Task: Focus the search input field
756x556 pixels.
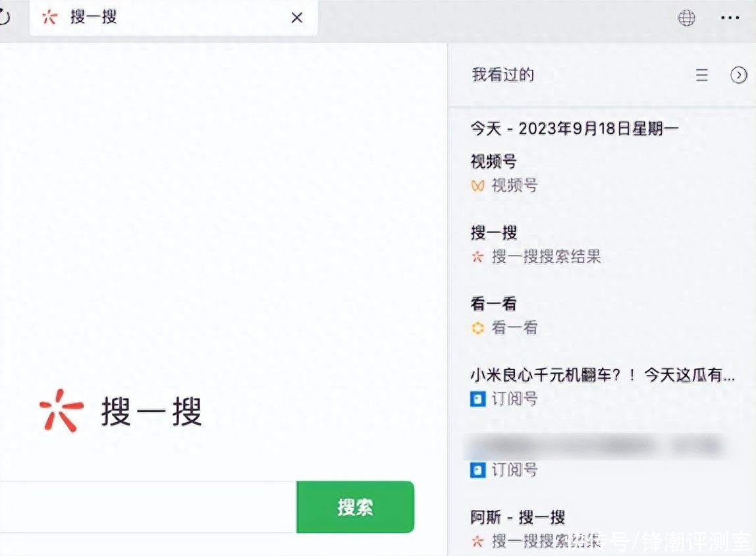Action: pos(148,507)
